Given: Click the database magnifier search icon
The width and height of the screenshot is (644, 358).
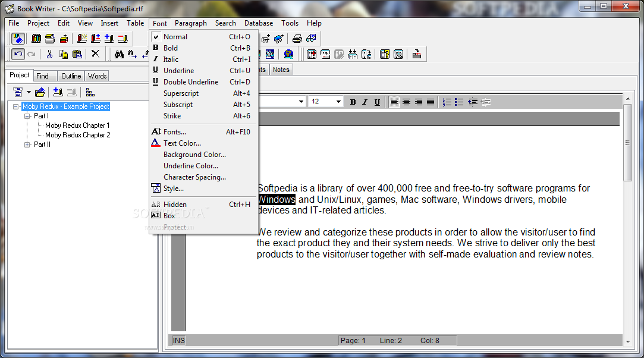Looking at the screenshot, I should click(398, 54).
